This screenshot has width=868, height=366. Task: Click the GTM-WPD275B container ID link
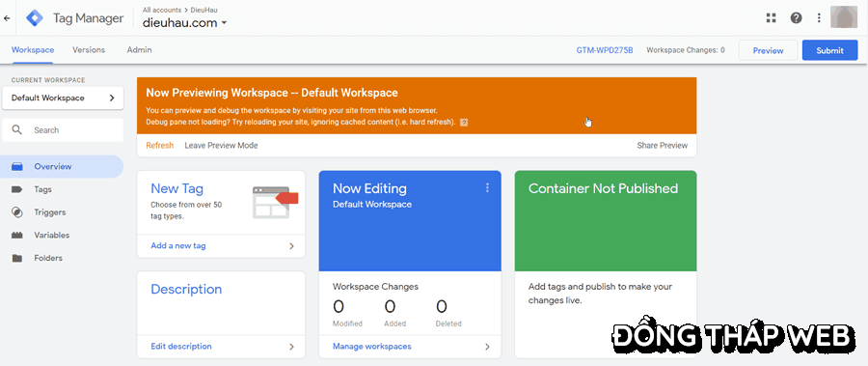(605, 50)
